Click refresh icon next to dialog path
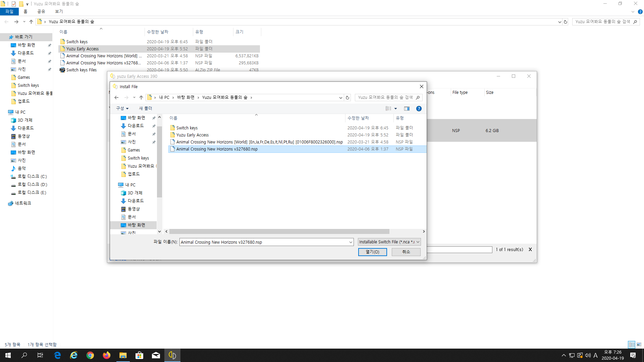This screenshot has height=362, width=644. 347,98
